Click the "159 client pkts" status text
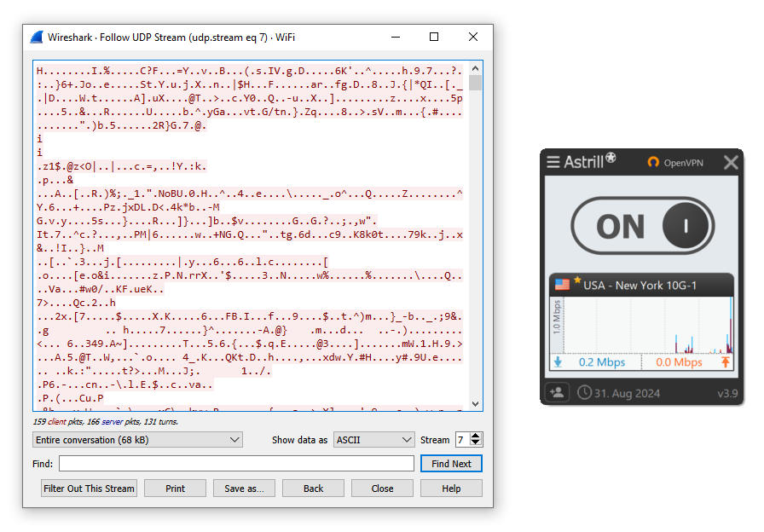The height and width of the screenshot is (532, 764). click(58, 421)
